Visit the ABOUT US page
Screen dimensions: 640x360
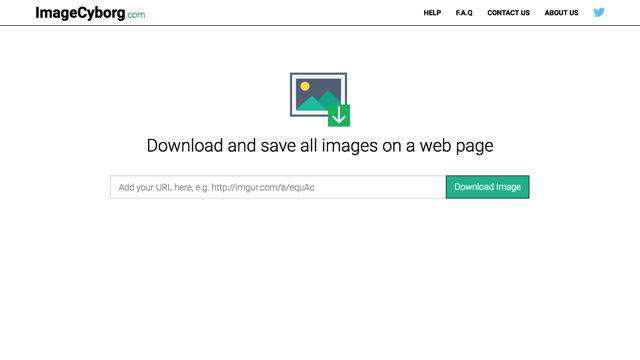561,13
